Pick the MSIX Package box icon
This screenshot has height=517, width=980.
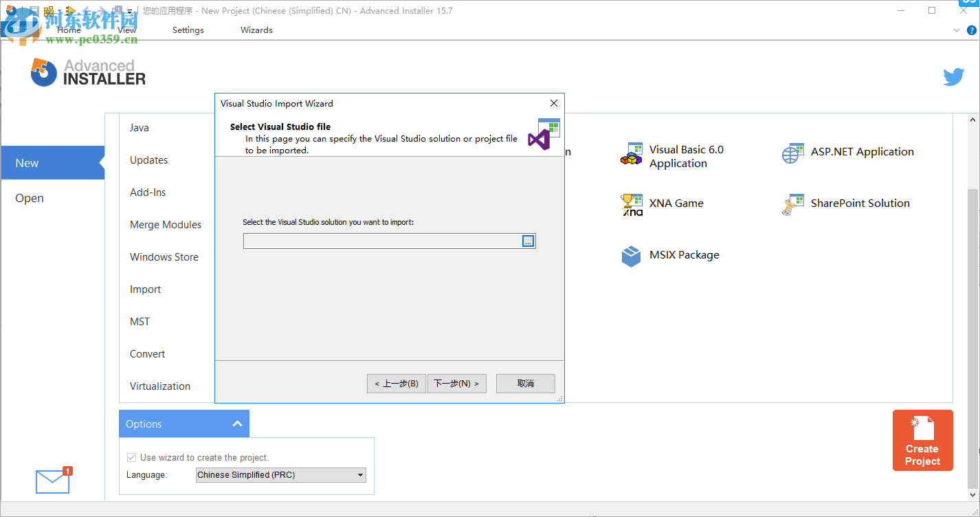click(x=631, y=256)
